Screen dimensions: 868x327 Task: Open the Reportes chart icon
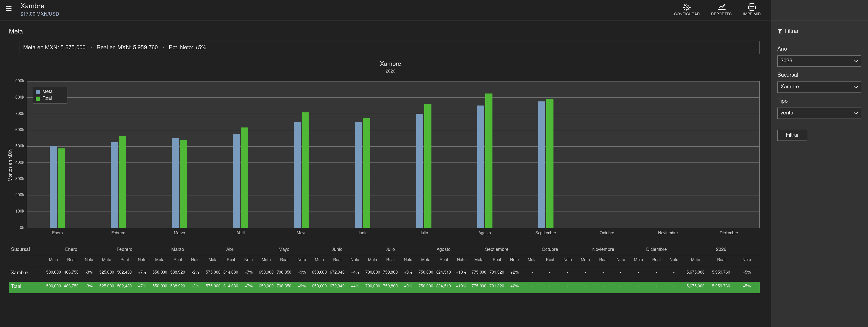click(x=721, y=7)
